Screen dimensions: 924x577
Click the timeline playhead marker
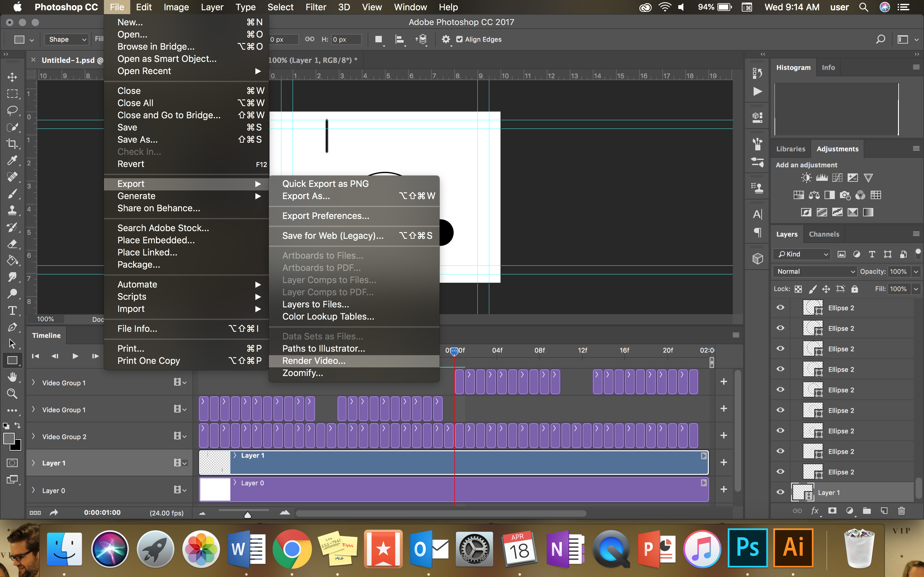(x=454, y=350)
